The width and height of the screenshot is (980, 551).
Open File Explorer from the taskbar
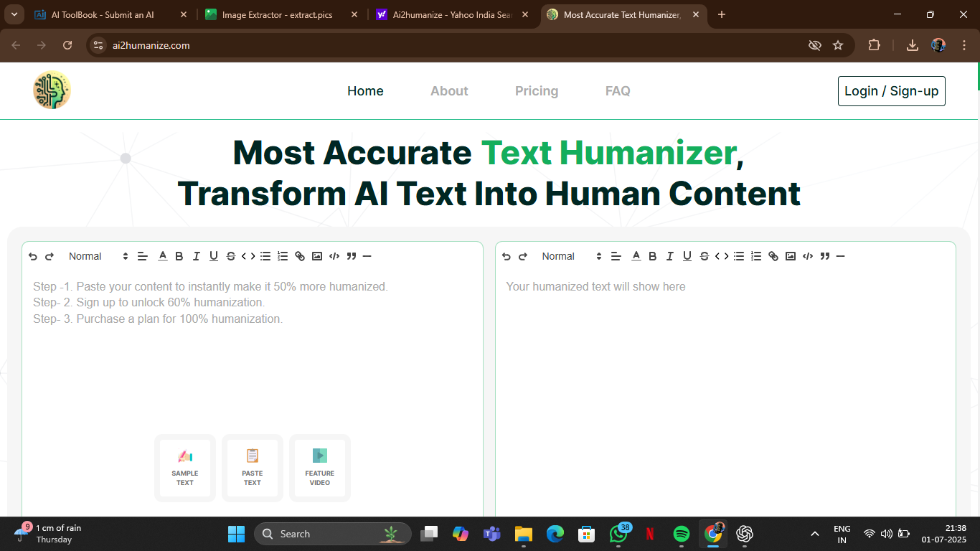[524, 534]
